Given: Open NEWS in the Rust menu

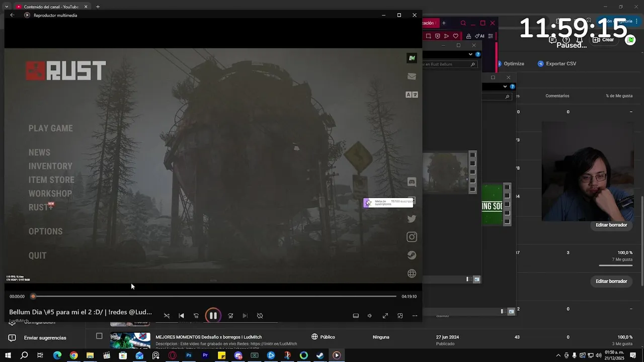Looking at the screenshot, I should click(39, 152).
